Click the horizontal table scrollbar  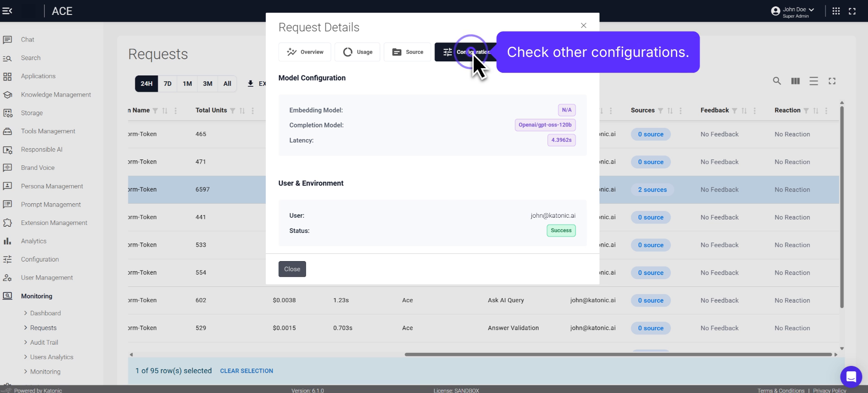click(x=618, y=355)
